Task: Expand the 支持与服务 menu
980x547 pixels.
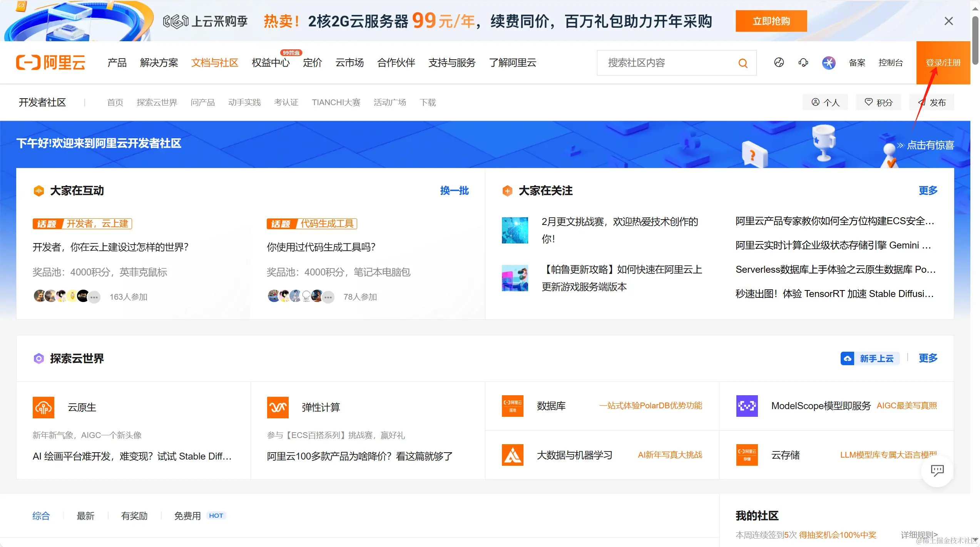Action: click(452, 63)
